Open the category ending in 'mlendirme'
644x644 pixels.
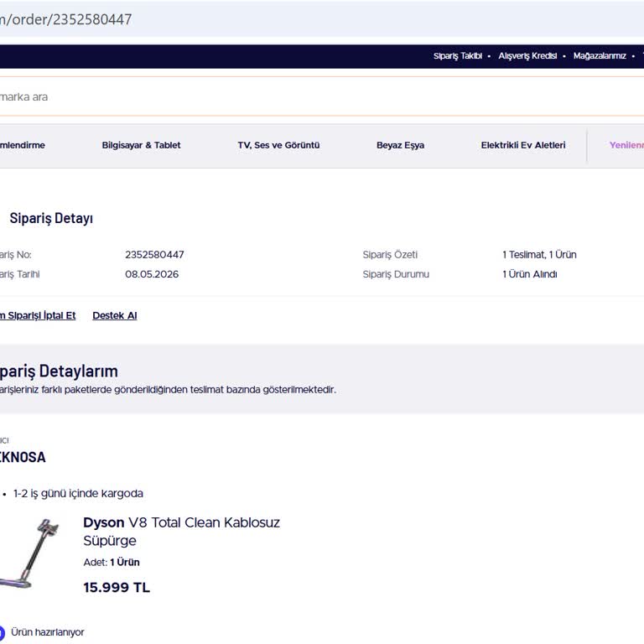pos(23,145)
